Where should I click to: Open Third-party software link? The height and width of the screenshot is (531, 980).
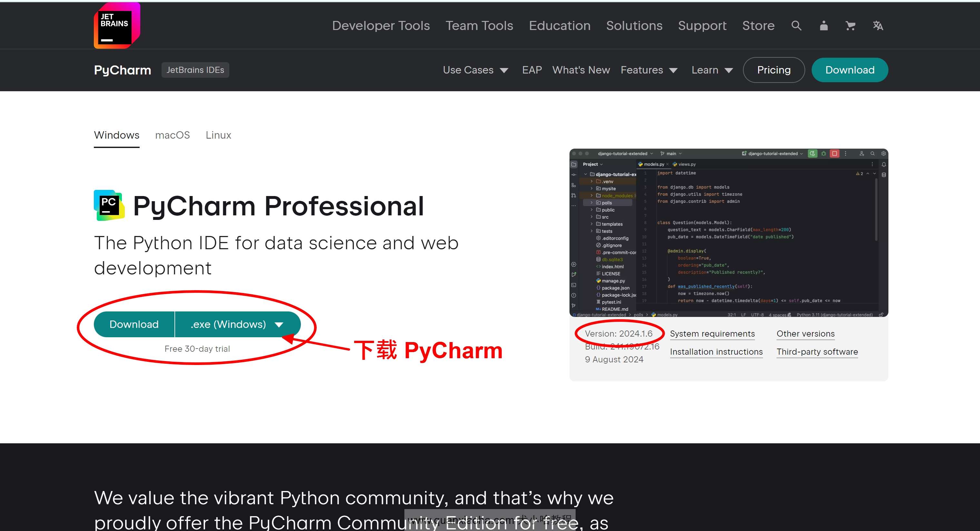817,352
